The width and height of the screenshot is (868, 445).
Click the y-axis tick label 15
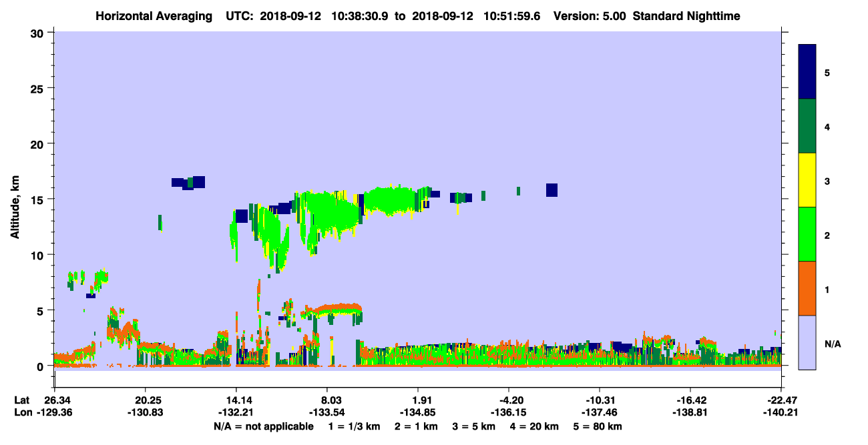click(37, 199)
